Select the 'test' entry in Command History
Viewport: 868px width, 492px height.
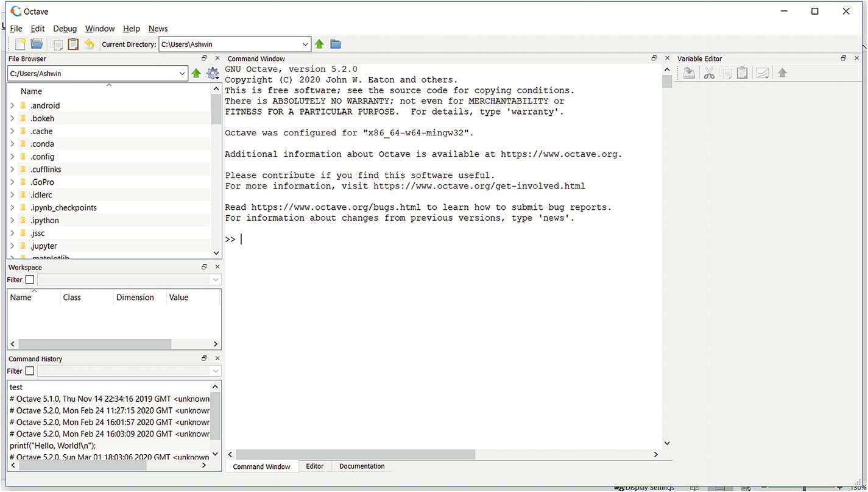click(x=16, y=387)
